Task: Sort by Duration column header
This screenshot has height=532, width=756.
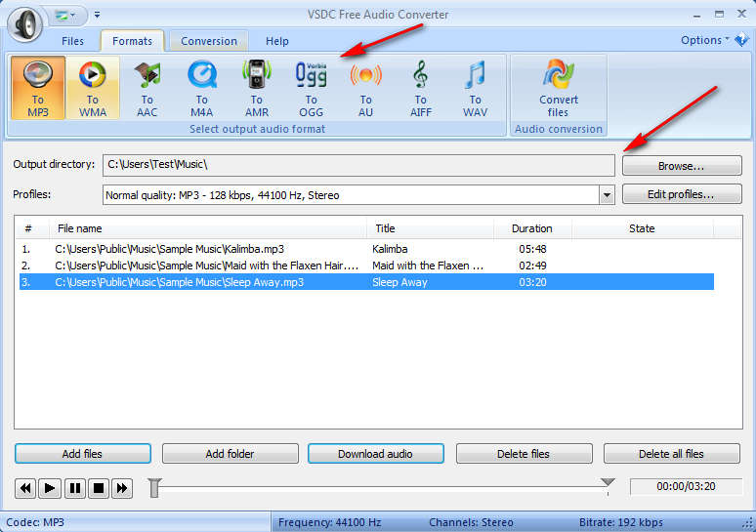Action: (x=532, y=228)
